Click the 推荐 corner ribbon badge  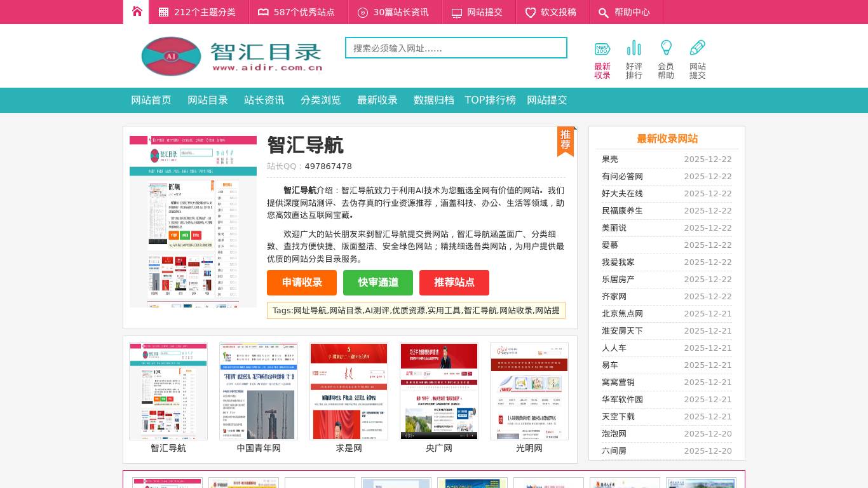[x=566, y=139]
